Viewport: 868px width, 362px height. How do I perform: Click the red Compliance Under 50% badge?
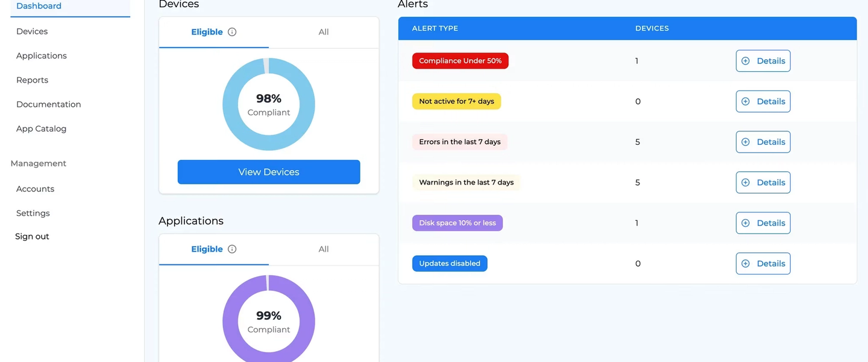[x=461, y=61]
